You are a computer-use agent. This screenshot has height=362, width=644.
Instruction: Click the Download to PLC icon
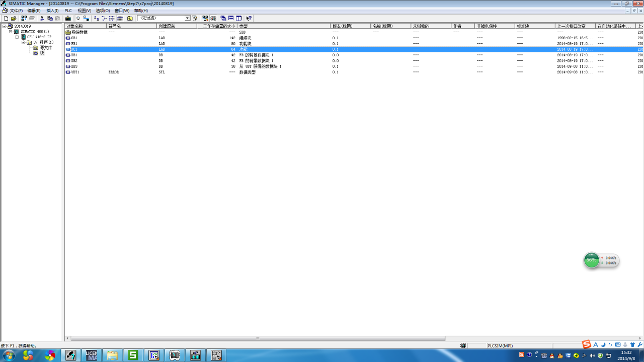point(68,18)
